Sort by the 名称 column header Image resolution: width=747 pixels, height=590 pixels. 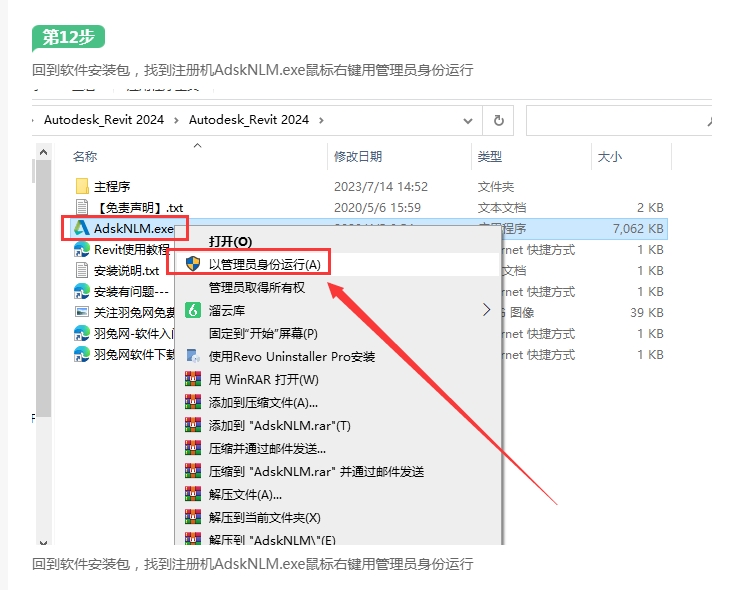pyautogui.click(x=85, y=156)
